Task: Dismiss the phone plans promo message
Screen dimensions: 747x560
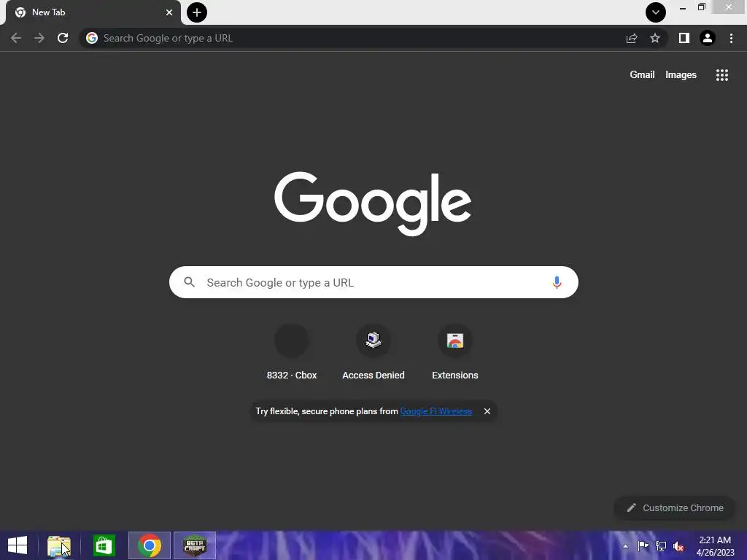Action: point(487,411)
